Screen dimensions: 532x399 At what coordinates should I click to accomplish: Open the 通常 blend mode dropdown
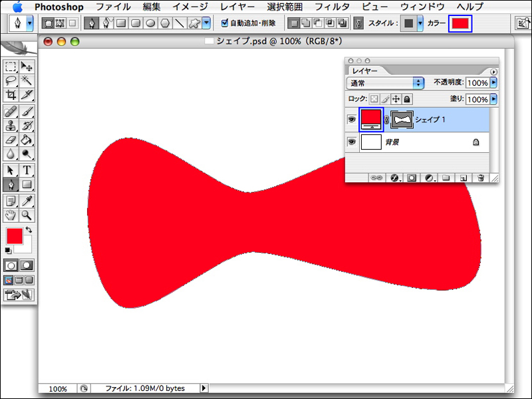pyautogui.click(x=386, y=83)
